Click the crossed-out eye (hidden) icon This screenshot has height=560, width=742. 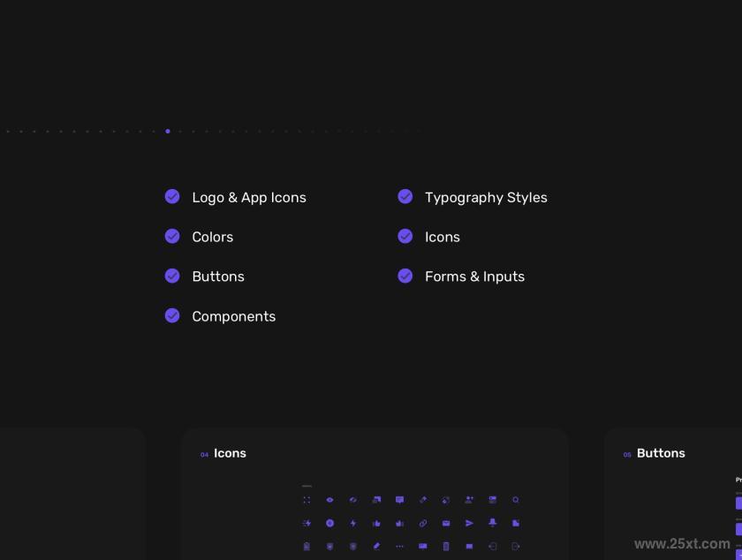(x=353, y=500)
